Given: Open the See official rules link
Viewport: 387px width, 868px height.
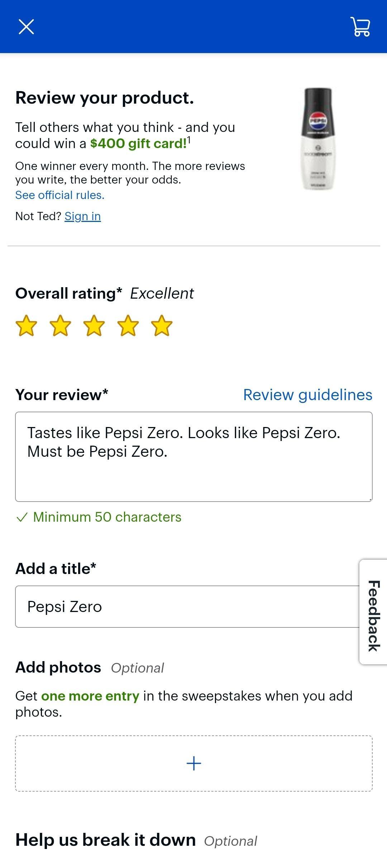Looking at the screenshot, I should tap(60, 195).
